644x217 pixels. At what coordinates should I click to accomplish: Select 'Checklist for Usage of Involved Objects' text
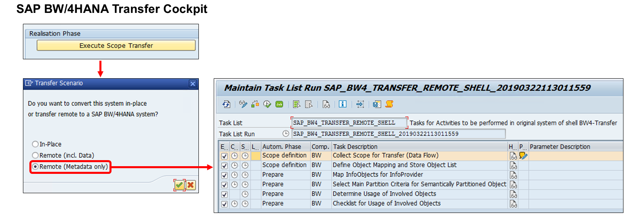tap(386, 204)
